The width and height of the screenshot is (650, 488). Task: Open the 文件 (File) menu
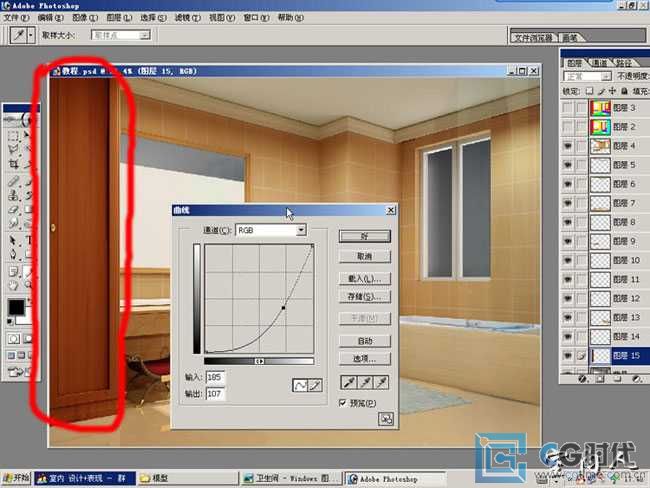17,18
